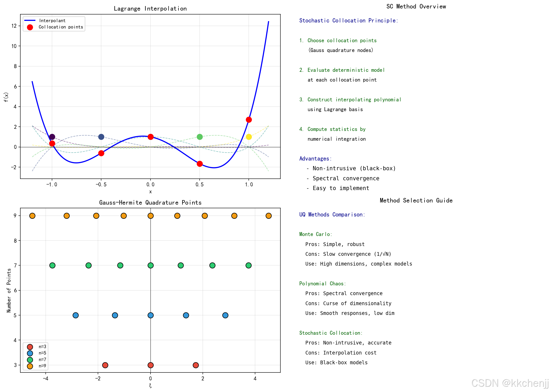Click the blue n=5 point at ξ=0
This screenshot has height=392, width=550.
point(151,315)
